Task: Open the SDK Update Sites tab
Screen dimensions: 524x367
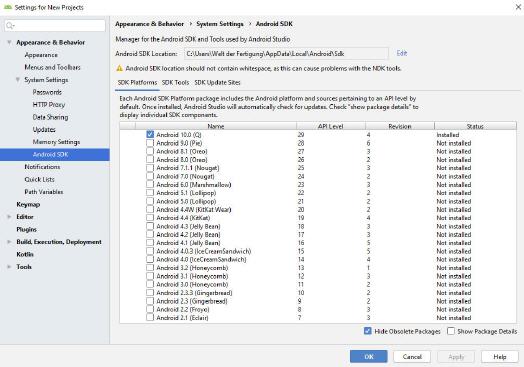Action: tap(218, 83)
